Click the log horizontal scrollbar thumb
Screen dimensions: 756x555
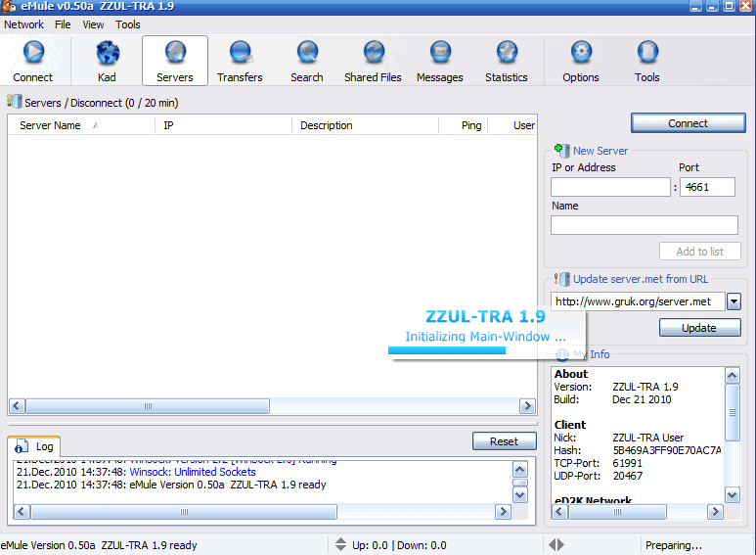[x=184, y=512]
